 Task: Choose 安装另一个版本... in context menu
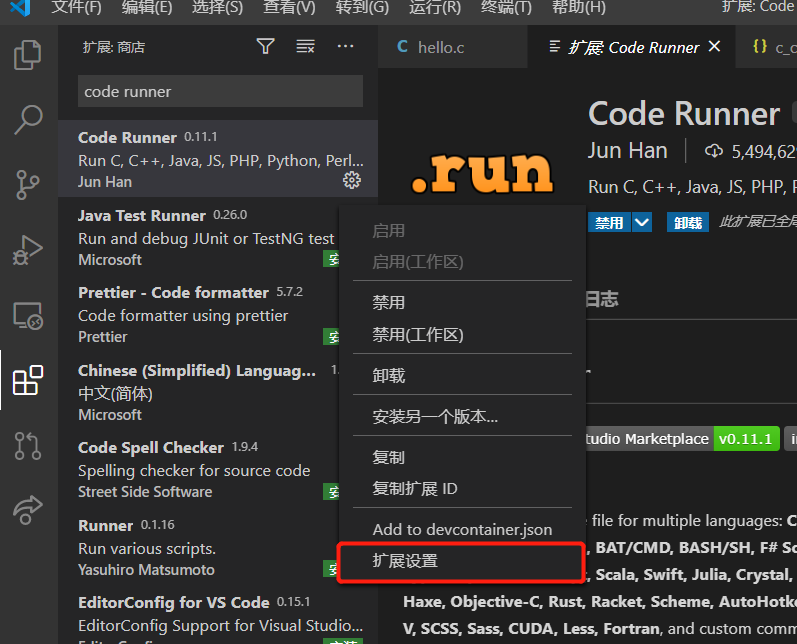(462, 417)
